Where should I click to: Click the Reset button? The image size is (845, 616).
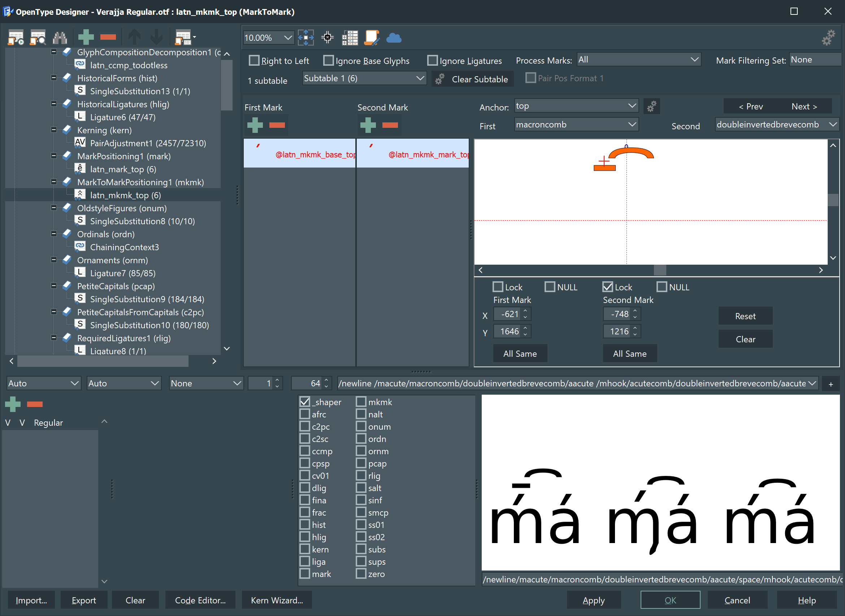pyautogui.click(x=745, y=316)
